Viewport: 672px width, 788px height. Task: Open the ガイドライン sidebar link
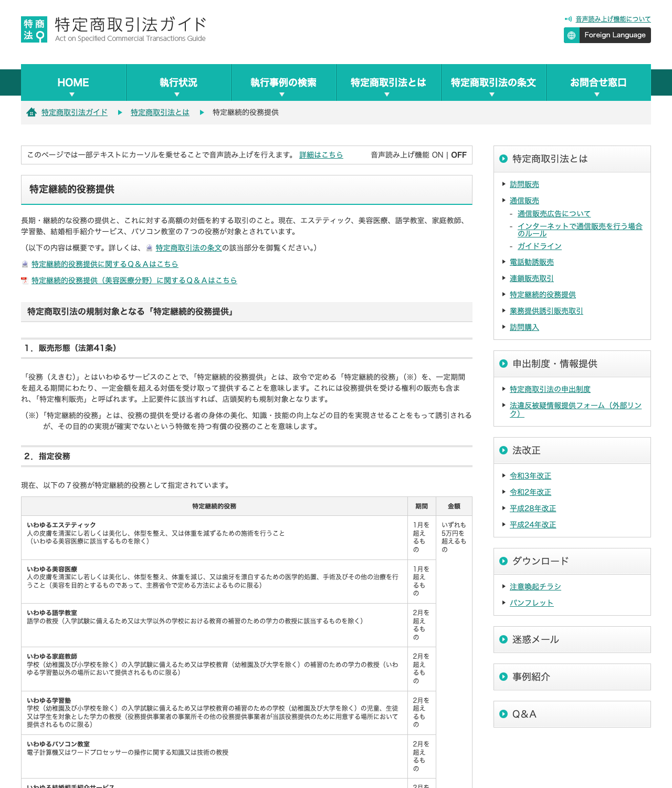tap(540, 246)
